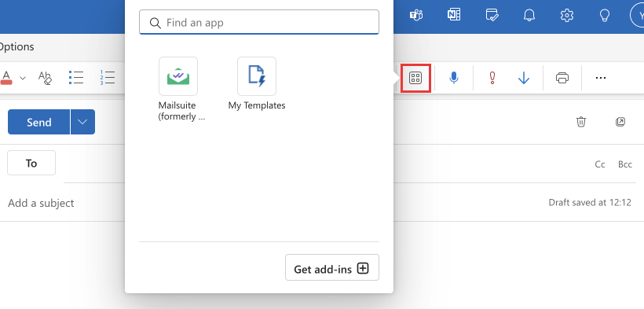Open the My Day tasks icon

pos(492,16)
